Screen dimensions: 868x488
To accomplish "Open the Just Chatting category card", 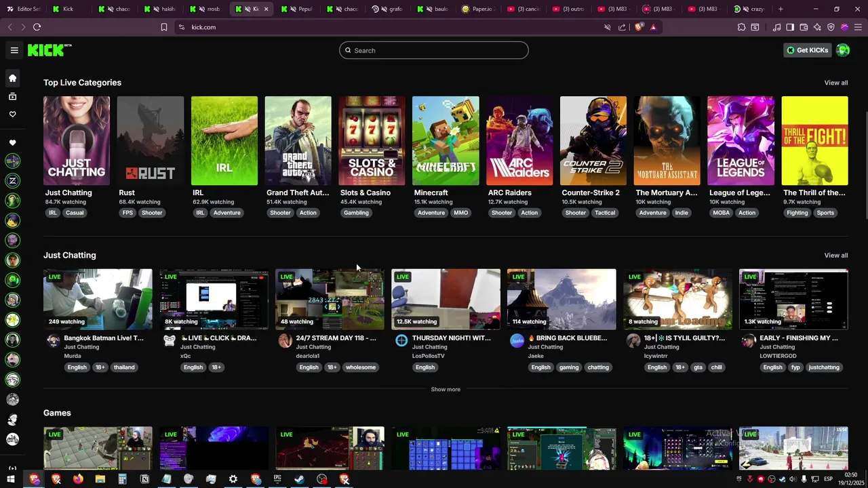I will click(77, 141).
